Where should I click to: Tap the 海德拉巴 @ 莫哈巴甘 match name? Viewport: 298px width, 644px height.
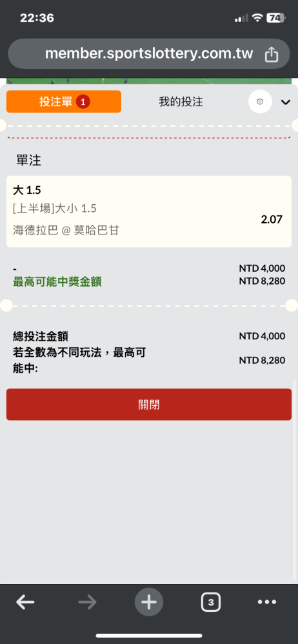[x=66, y=231]
